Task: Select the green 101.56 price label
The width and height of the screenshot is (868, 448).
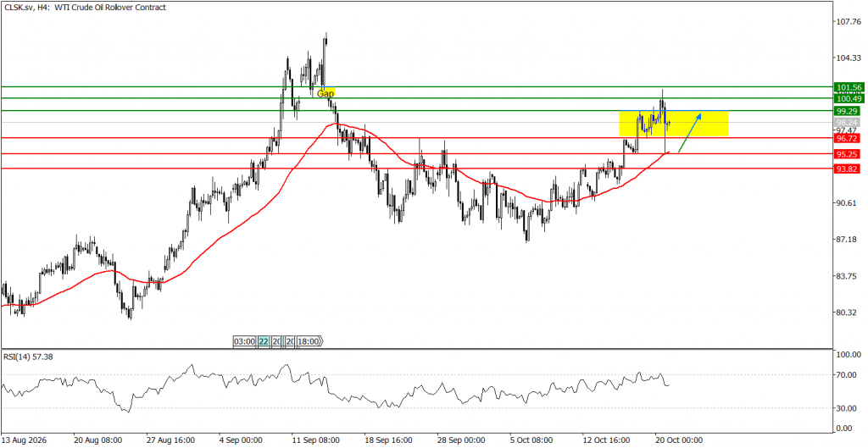Action: [x=848, y=87]
